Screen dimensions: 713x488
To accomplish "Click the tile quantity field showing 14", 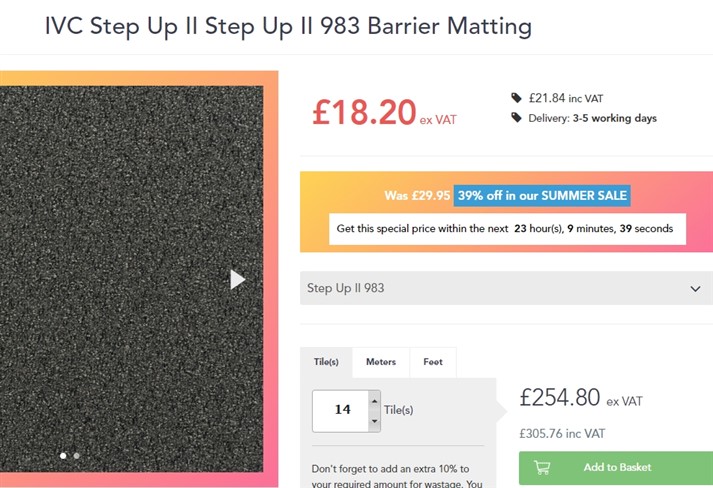I will (342, 410).
